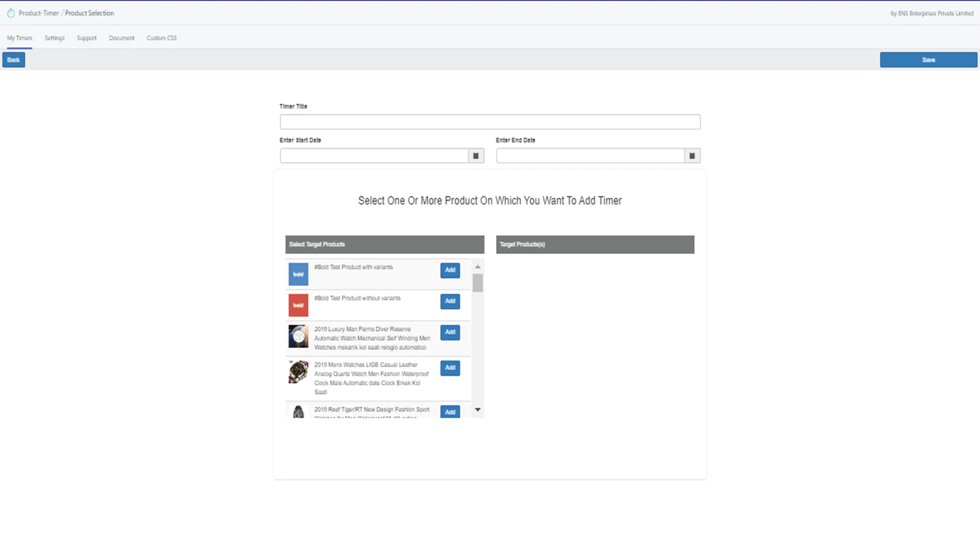Click the Parnis Diver watch thumbnail

point(298,336)
